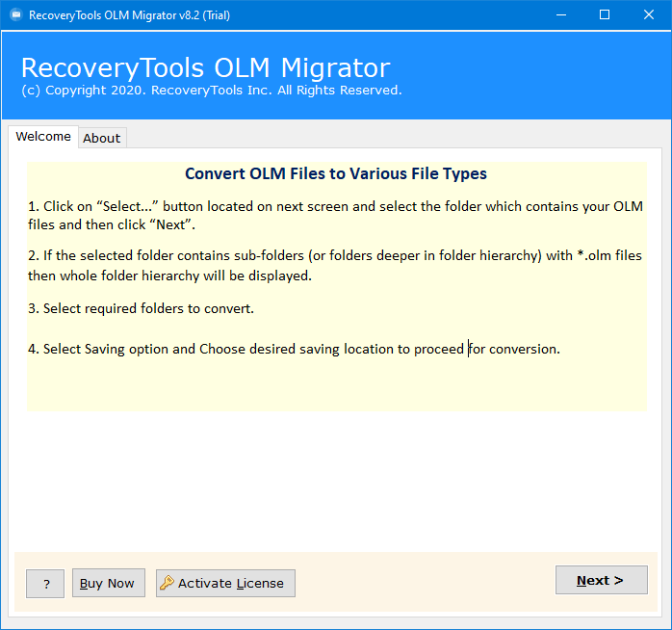Click the Convert OLM Files heading text
The image size is (672, 630).
336,173
